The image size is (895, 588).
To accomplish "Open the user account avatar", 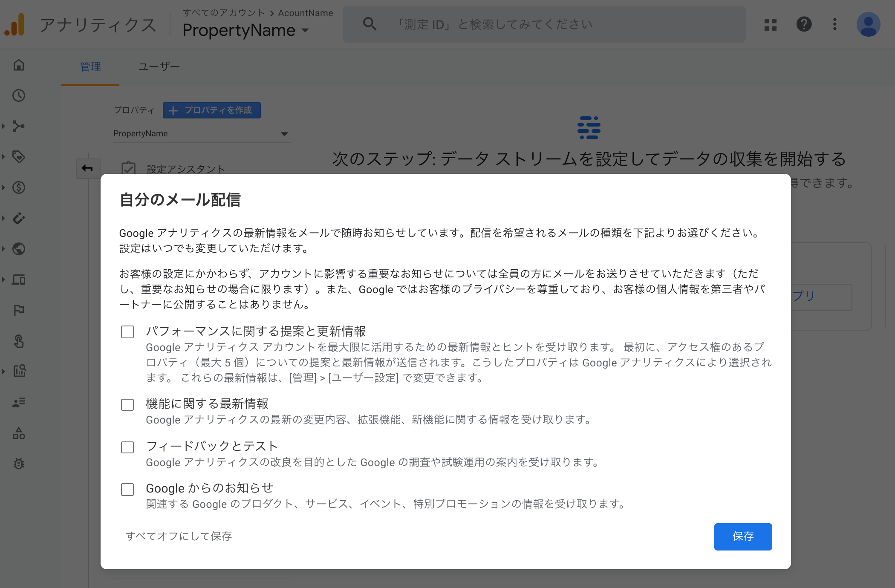I will [869, 24].
